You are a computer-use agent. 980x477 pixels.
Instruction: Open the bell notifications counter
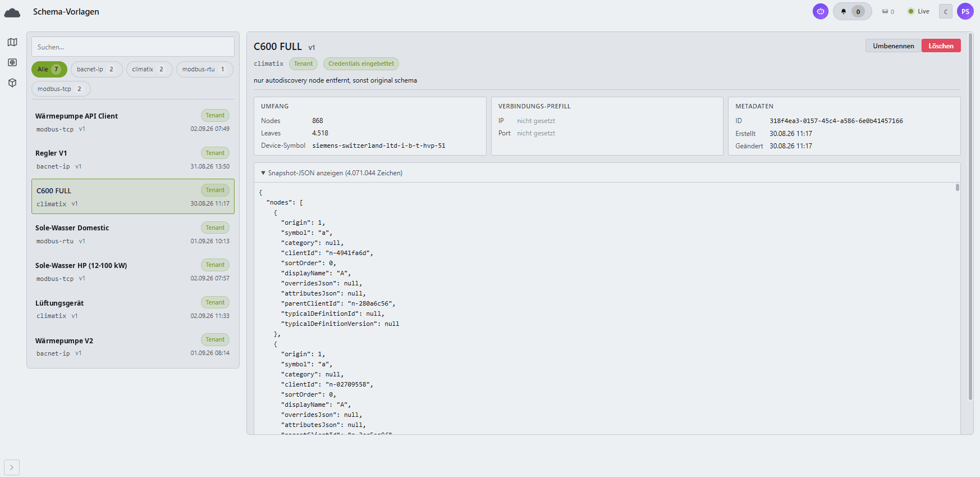(852, 11)
